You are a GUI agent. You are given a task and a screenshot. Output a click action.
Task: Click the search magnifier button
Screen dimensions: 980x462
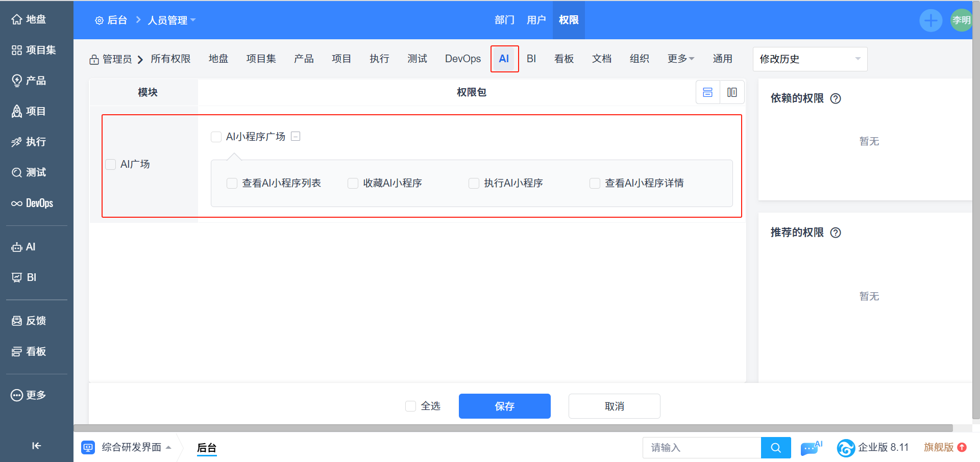point(775,448)
